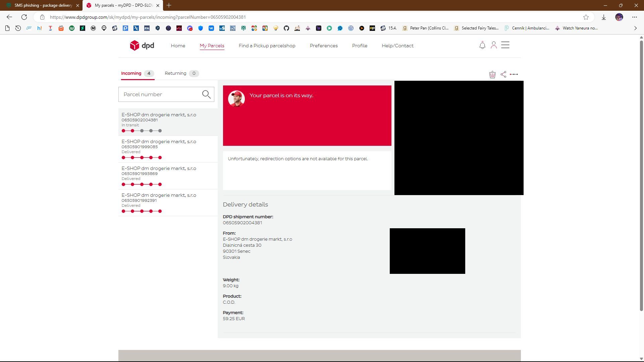This screenshot has width=644, height=362.
Task: Expand the bookmarks overflow chevron
Action: 635,28
